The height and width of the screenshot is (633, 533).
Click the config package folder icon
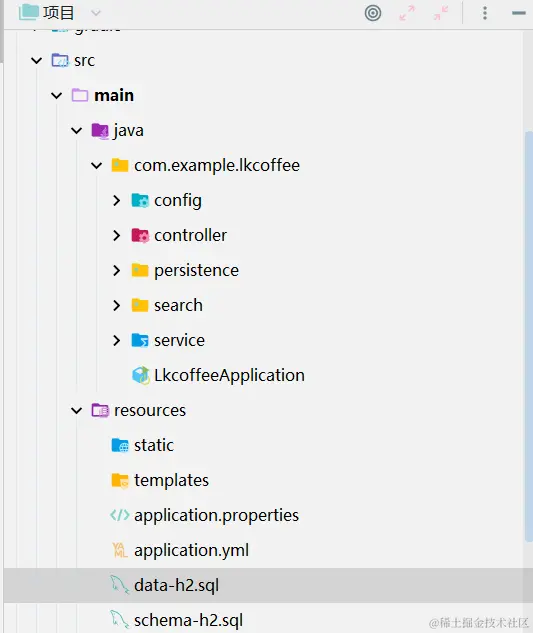[x=140, y=200]
